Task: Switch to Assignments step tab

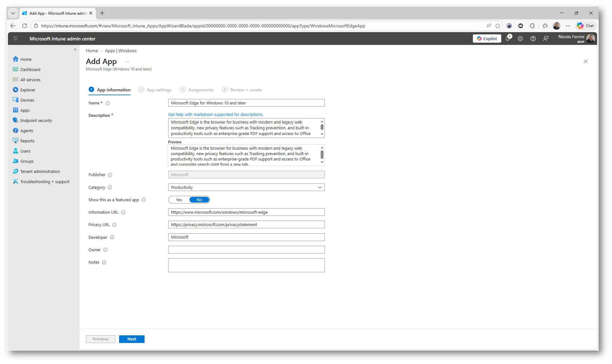Action: point(201,90)
